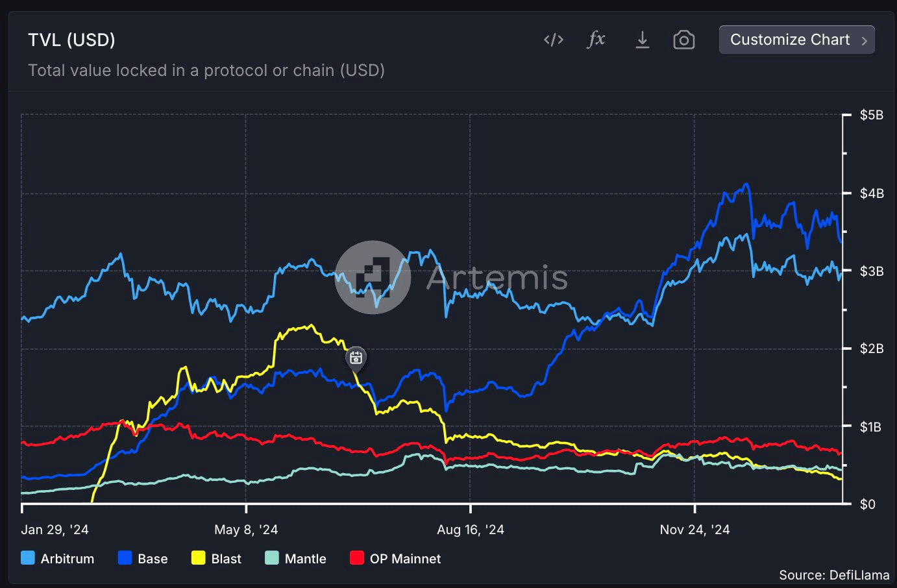Viewport: 897px width, 588px height.
Task: Click the May 8, '24 axis label
Action: [246, 530]
